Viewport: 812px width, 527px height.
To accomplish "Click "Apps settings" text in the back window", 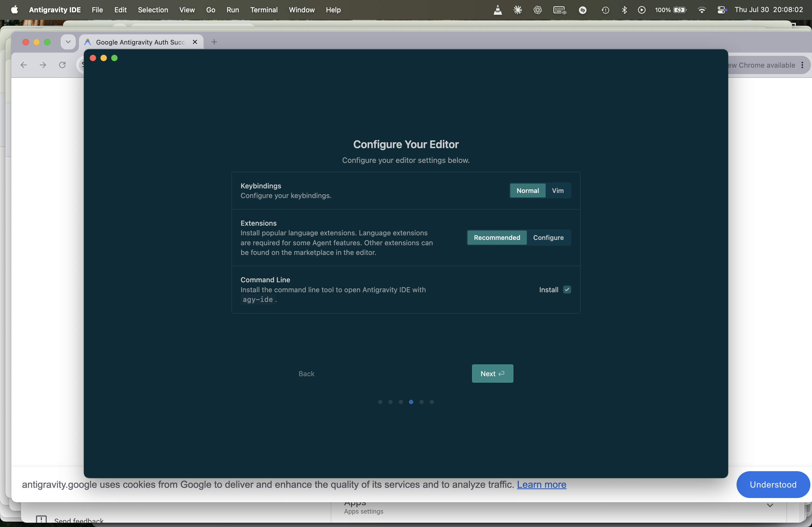I will pyautogui.click(x=363, y=511).
